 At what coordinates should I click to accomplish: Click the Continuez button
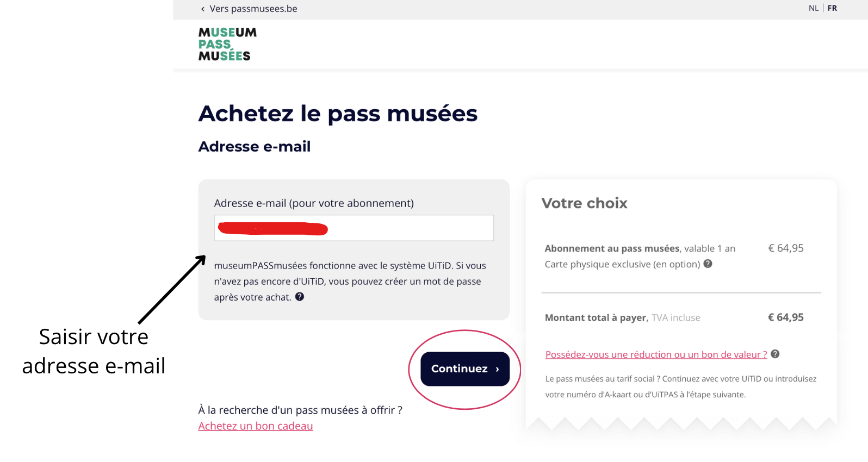(465, 369)
